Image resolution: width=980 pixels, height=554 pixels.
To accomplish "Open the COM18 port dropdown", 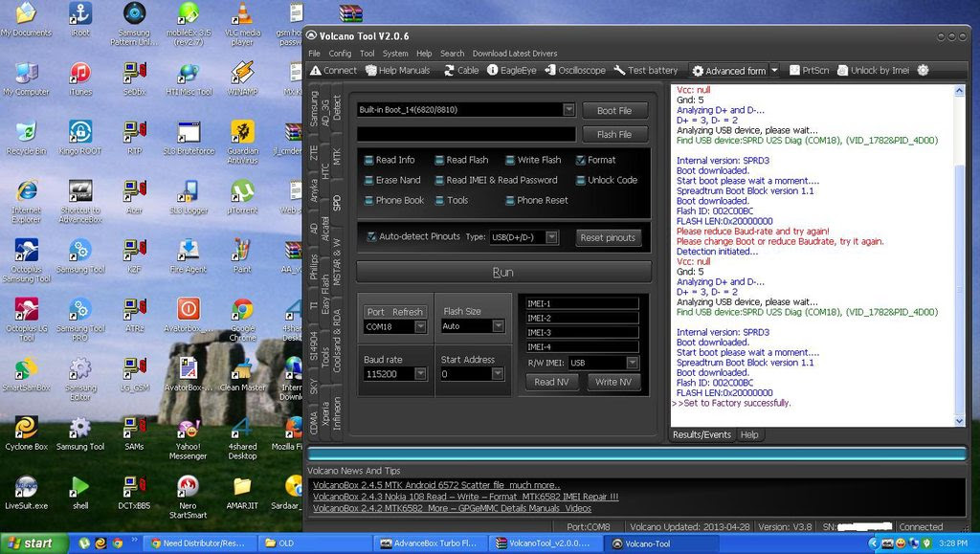I will tap(421, 326).
